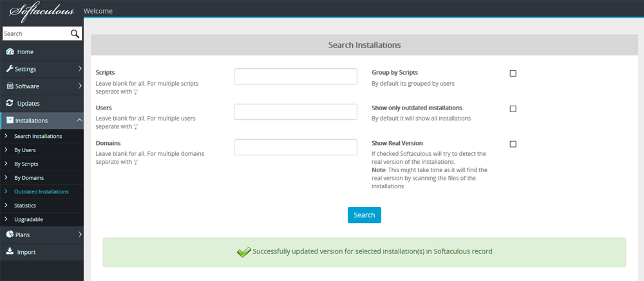Viewport: 644px width, 281px height.
Task: Enable the Group by Scripts checkbox
Action: (x=513, y=73)
